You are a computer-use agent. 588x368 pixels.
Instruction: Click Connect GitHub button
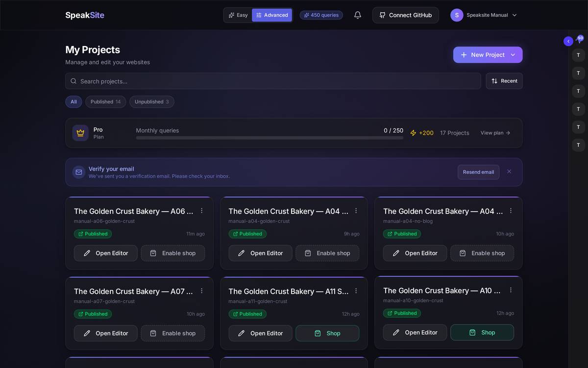406,15
